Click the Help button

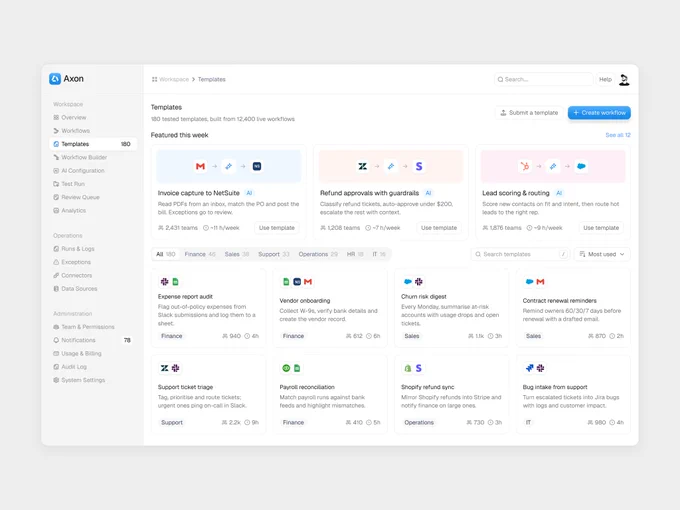click(x=605, y=79)
